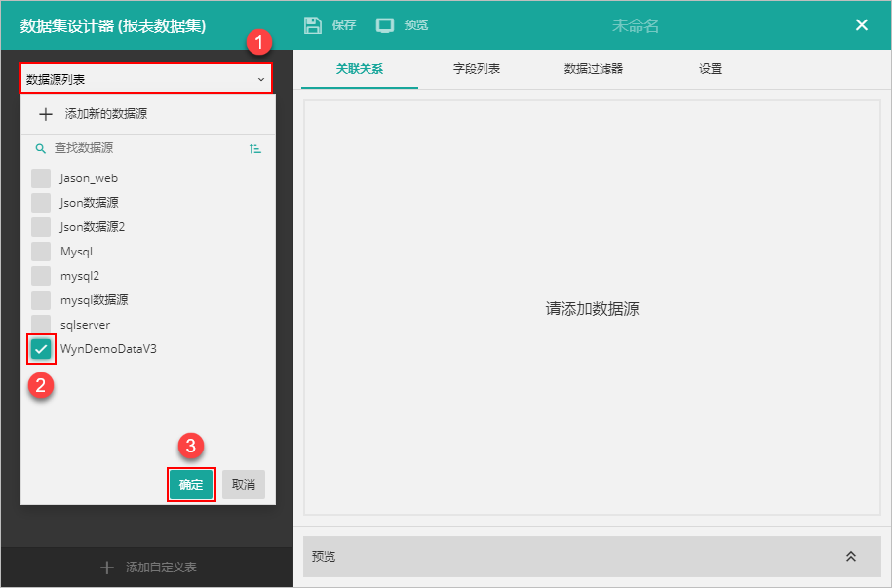Click the 预览 preview label in header
This screenshot has height=588, width=892.
pos(416,25)
